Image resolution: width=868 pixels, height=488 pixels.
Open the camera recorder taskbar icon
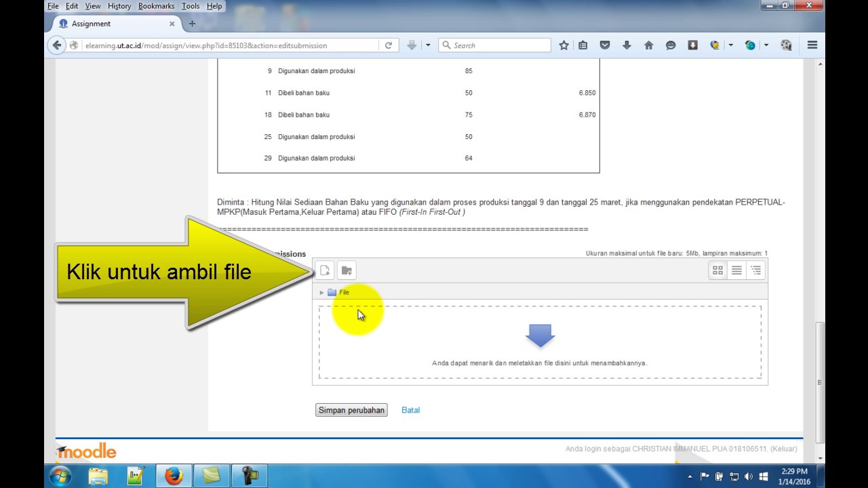[249, 476]
